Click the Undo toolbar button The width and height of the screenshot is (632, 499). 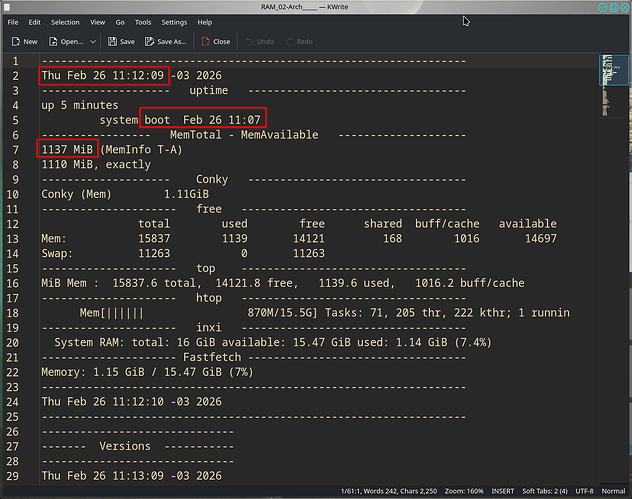[250, 42]
